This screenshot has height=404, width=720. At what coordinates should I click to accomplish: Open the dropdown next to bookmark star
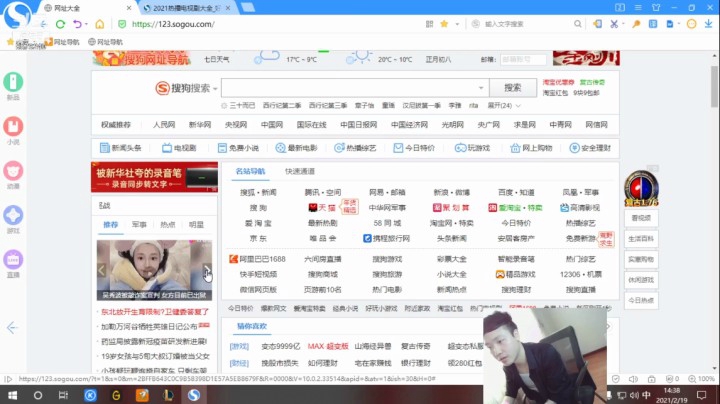coord(457,24)
